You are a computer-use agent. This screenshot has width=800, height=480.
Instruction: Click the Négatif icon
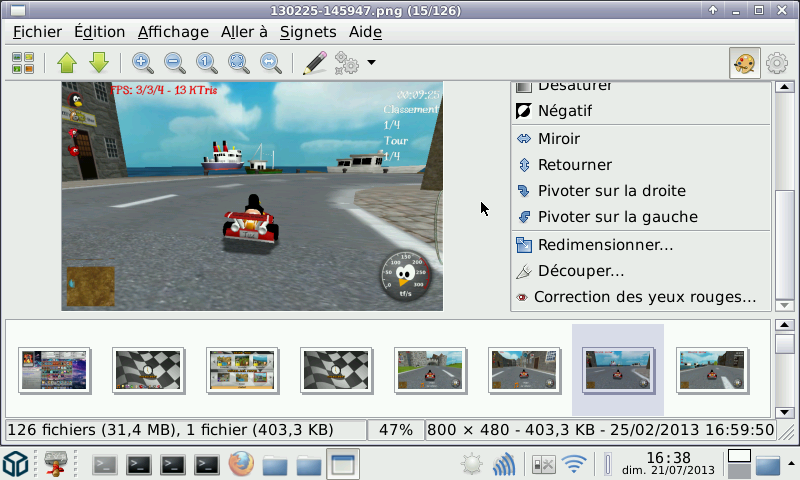coord(523,111)
